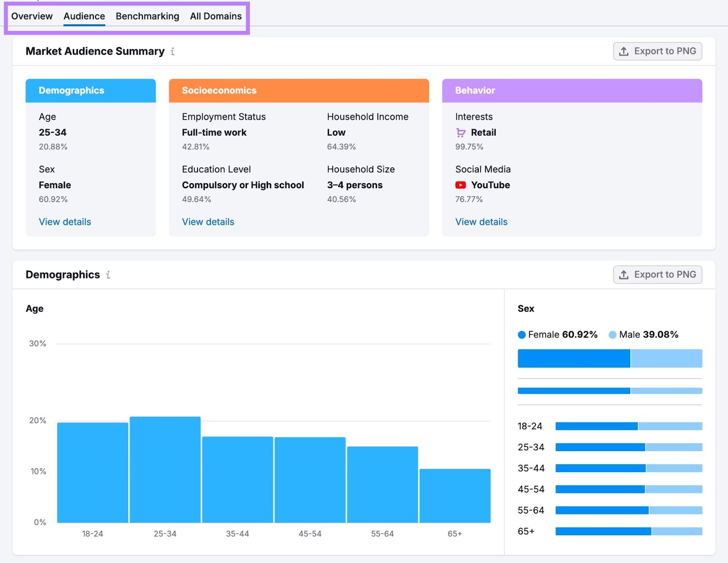The width and height of the screenshot is (728, 563).
Task: Export Demographics section to PNG
Action: (x=657, y=275)
